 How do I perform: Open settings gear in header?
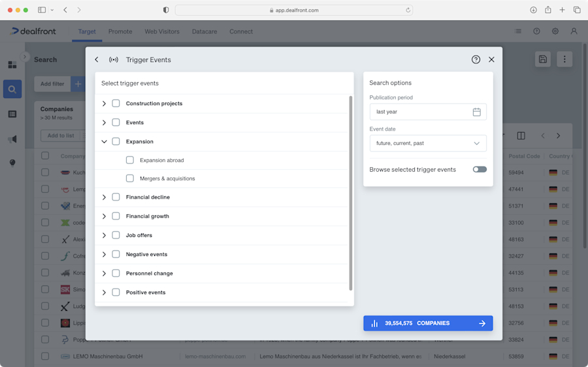pos(555,31)
